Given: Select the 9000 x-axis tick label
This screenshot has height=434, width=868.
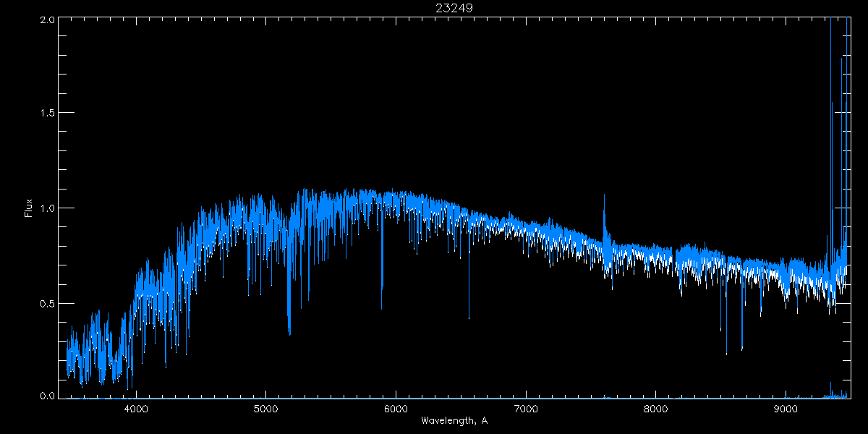Looking at the screenshot, I should click(x=786, y=409).
